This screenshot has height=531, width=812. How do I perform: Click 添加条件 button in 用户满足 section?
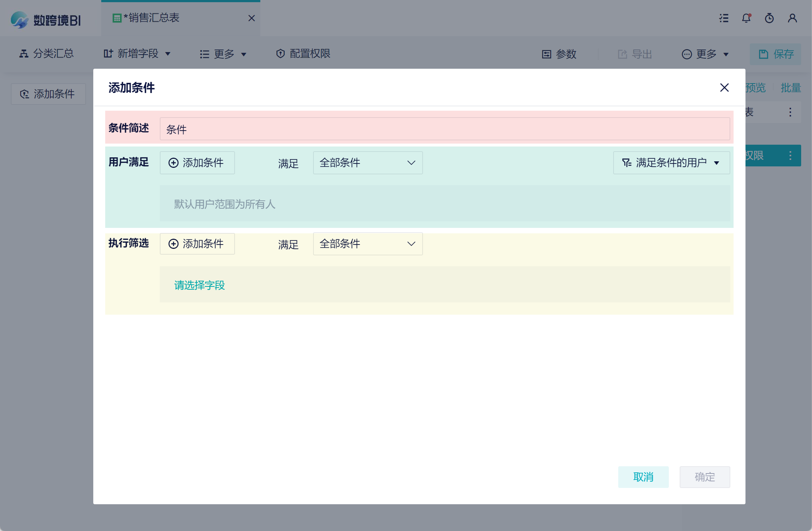197,163
